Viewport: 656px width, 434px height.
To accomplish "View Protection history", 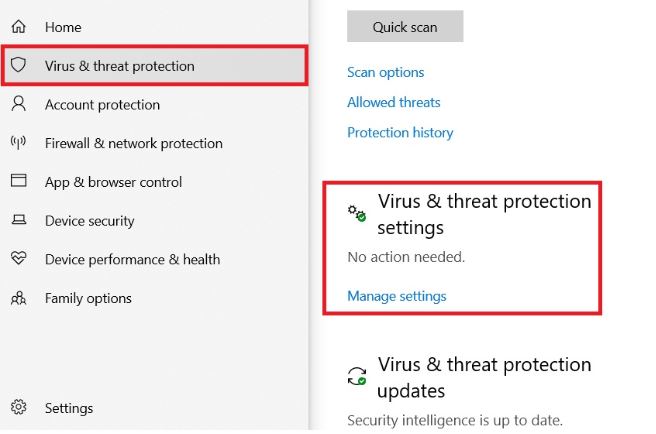I will 400,132.
